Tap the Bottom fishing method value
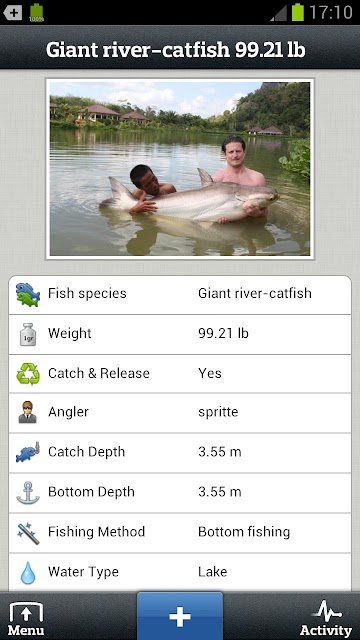Viewport: 360px width, 640px height. 244,532
